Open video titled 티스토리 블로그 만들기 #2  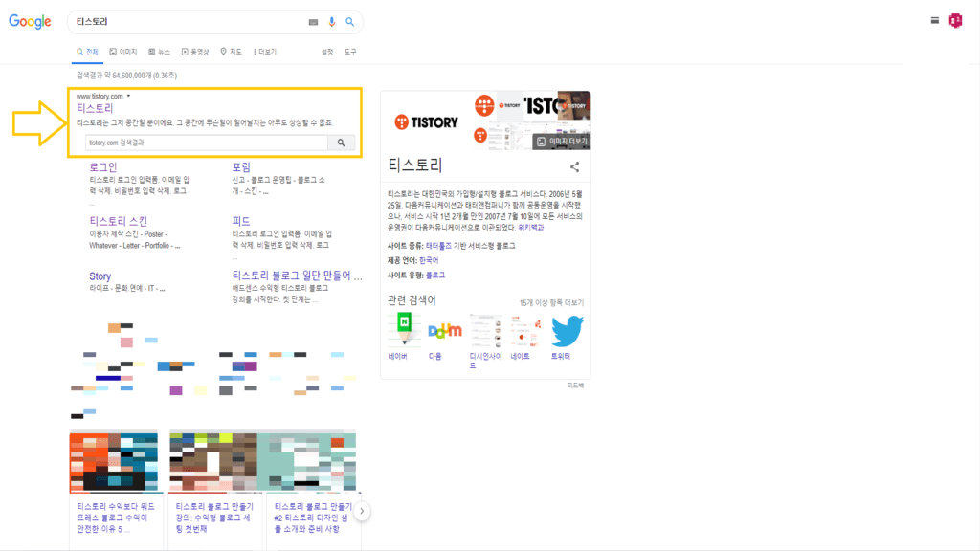coord(313,518)
